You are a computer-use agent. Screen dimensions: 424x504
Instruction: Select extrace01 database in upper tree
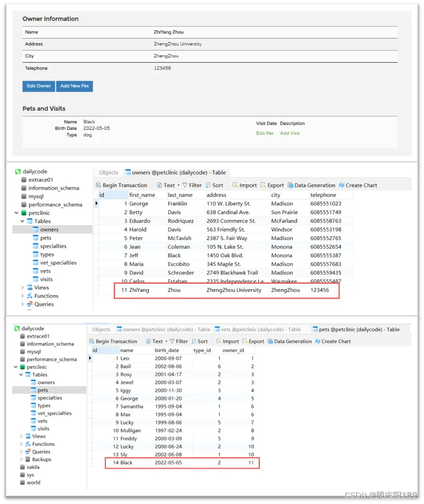pos(37,180)
